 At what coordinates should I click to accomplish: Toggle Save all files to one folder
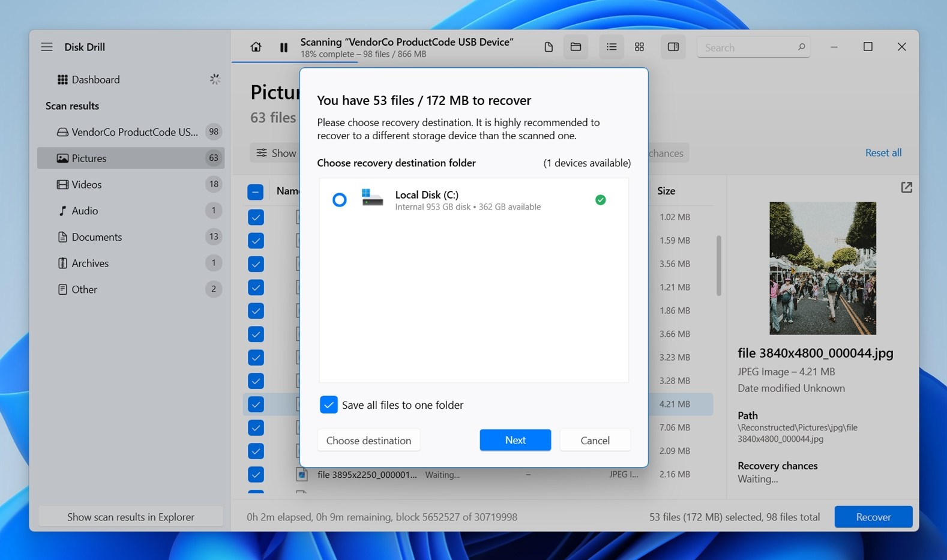pyautogui.click(x=329, y=405)
